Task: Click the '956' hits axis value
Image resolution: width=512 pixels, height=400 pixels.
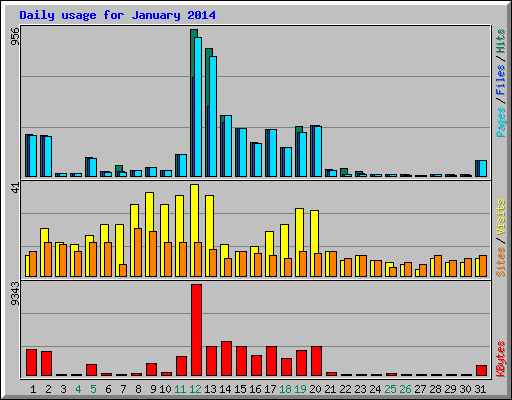Action: 15,36
